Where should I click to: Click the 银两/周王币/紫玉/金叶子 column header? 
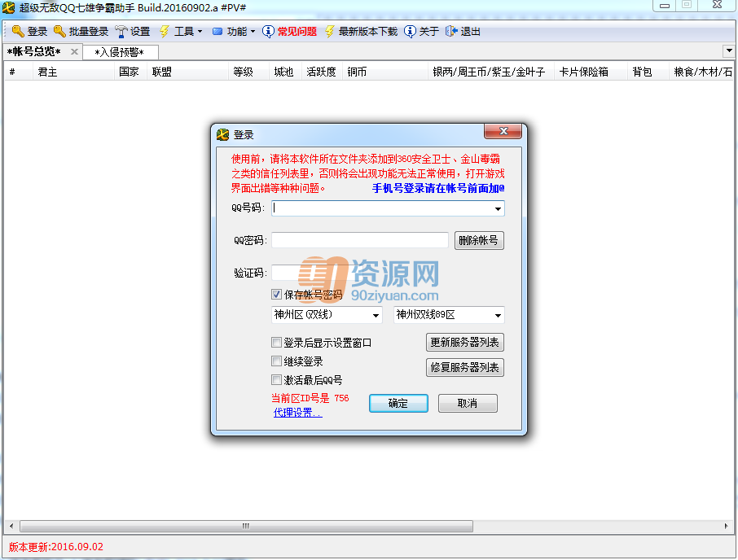pos(491,72)
